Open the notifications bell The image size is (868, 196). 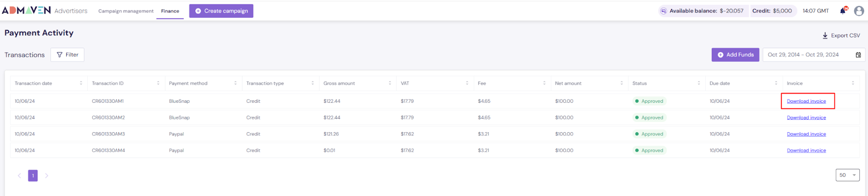coord(843,10)
